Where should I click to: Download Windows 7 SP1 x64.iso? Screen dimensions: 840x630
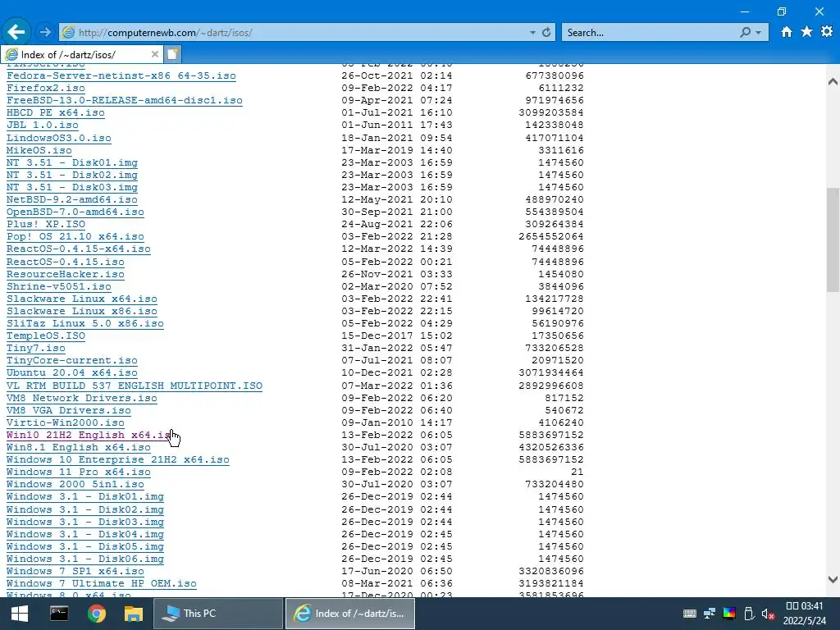coord(75,571)
